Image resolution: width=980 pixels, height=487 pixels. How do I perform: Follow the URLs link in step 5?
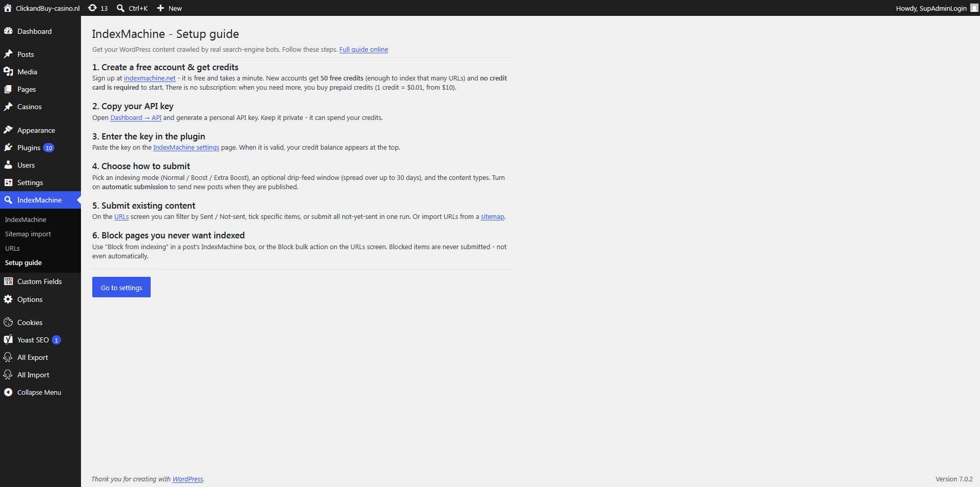point(121,217)
